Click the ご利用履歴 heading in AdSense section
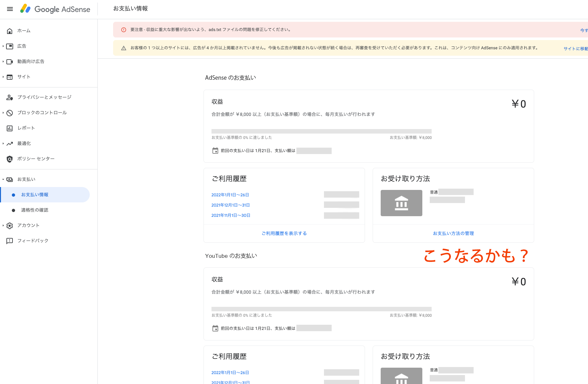 tap(229, 179)
